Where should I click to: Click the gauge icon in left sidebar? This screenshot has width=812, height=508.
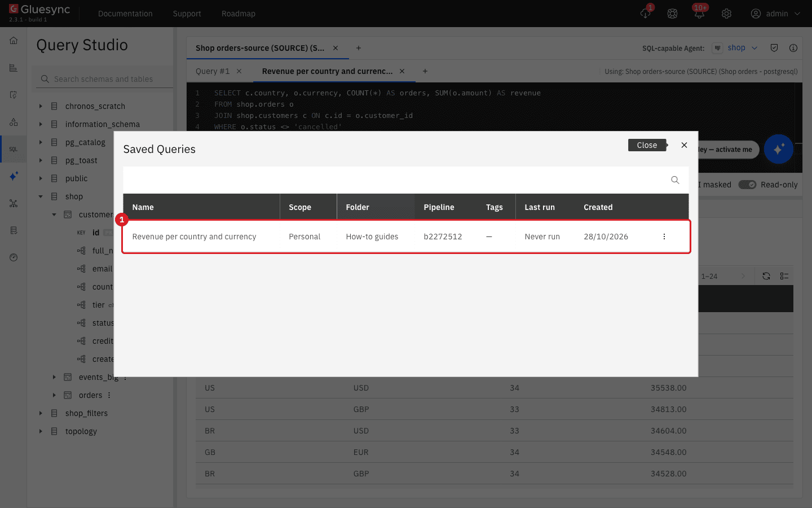click(x=14, y=257)
